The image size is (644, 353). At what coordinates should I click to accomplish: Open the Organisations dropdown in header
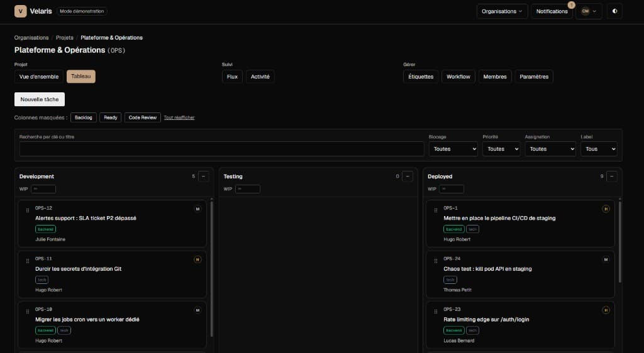[502, 11]
